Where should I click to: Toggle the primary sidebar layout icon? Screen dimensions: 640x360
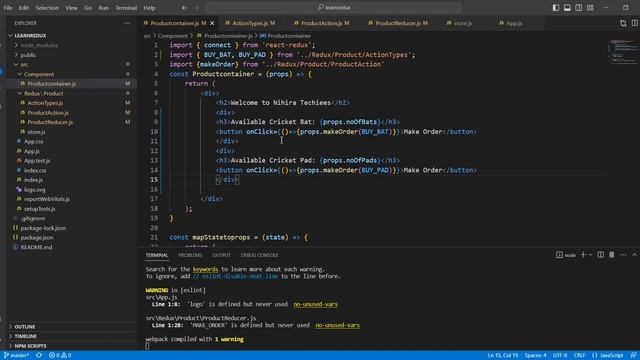[x=556, y=7]
